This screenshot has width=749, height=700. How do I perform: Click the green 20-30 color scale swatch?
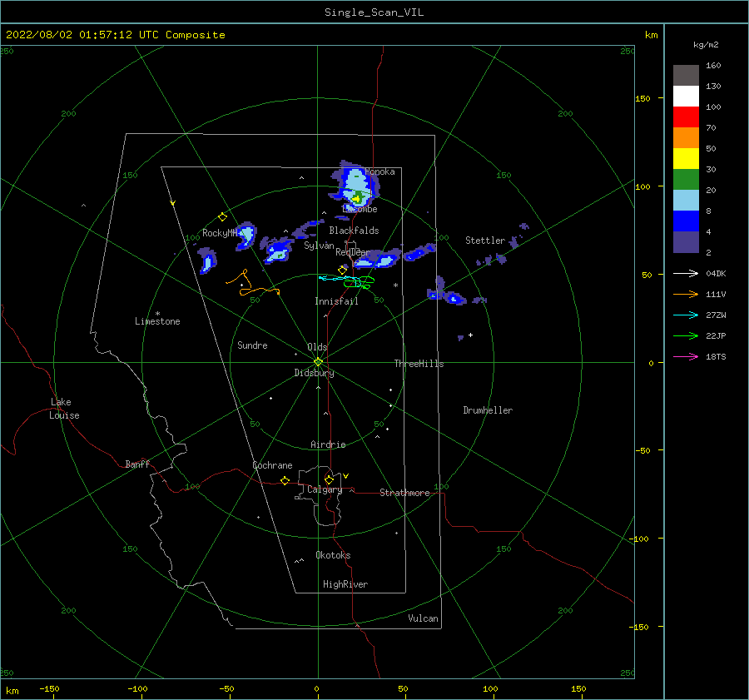(x=686, y=179)
